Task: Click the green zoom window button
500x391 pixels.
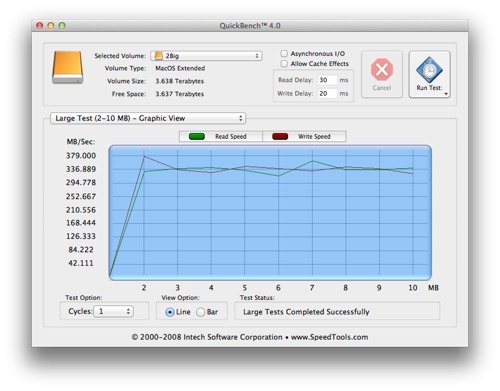Action: click(62, 25)
